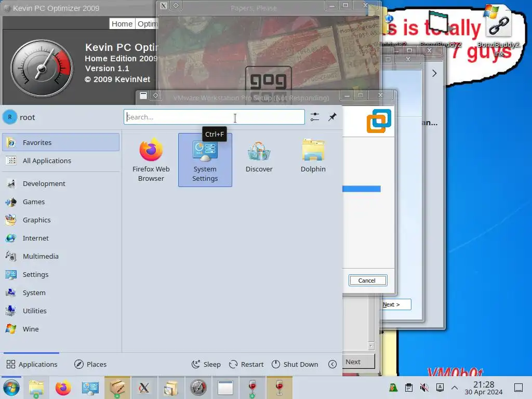Open the Papers, Please window menu icon
The height and width of the screenshot is (399, 532).
point(164,5)
